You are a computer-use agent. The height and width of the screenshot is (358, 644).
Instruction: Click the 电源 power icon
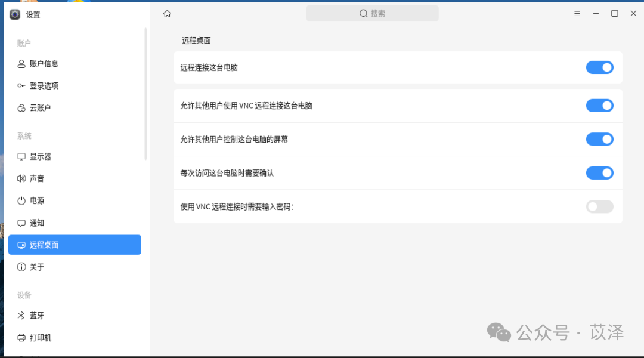point(21,200)
